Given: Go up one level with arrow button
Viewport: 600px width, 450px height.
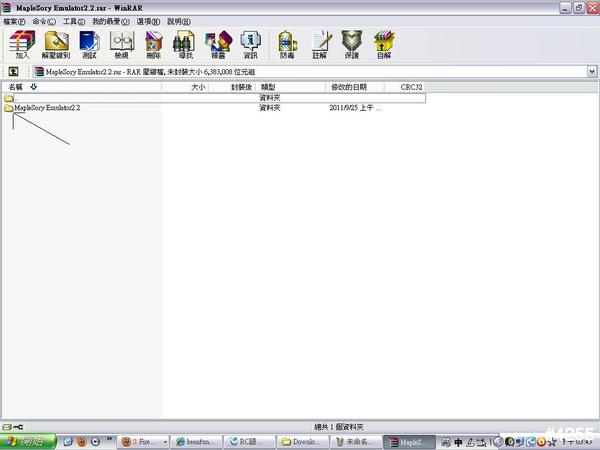Looking at the screenshot, I should [x=13, y=71].
